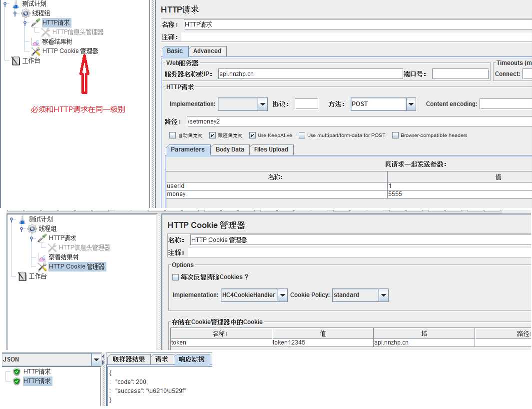
Task: Open the Body Data tab
Action: coord(230,149)
